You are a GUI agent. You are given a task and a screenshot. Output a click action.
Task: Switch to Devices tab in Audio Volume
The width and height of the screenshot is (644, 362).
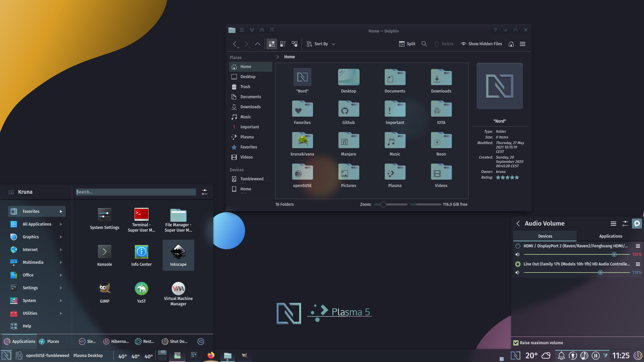545,236
